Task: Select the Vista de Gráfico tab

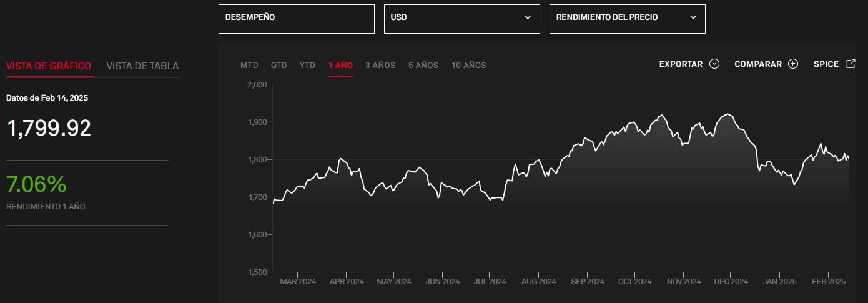Action: [49, 66]
